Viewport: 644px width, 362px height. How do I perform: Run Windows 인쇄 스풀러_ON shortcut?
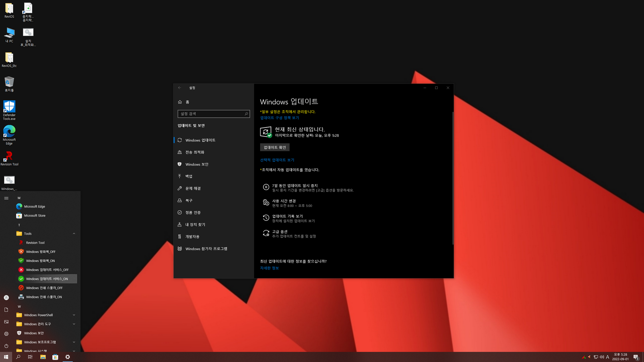46,297
